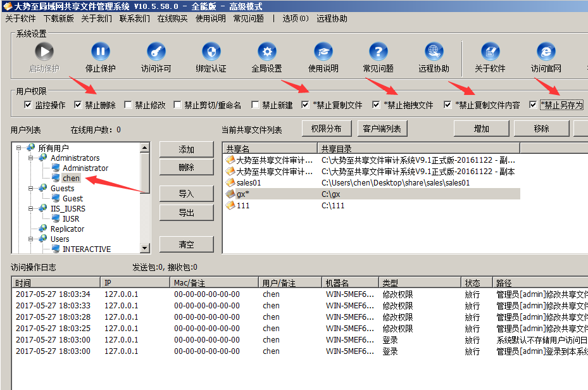Screen dimensions: 588x390
Task: Open 访问许可 key icon
Action: [x=156, y=52]
